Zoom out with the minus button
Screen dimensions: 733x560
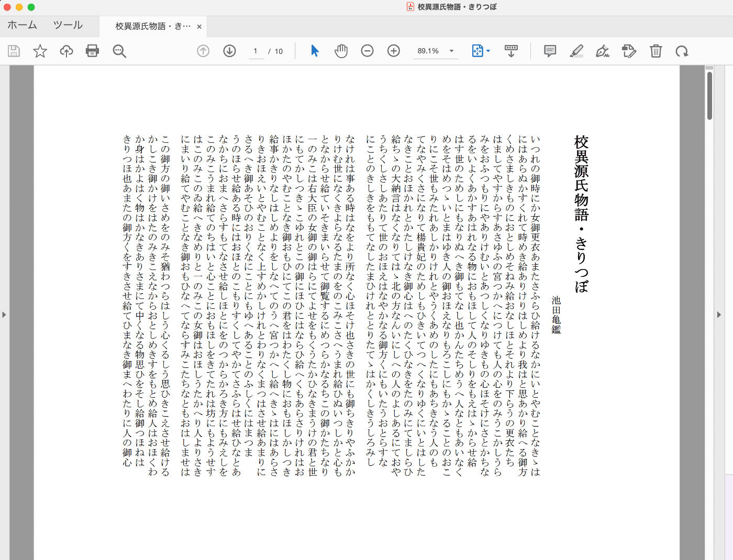click(x=367, y=51)
